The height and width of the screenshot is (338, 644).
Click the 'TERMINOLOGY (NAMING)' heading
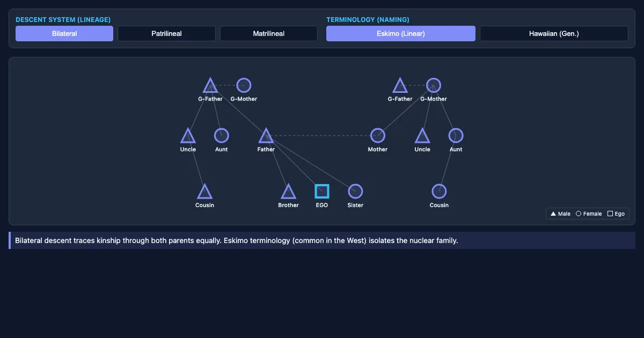[x=368, y=20]
